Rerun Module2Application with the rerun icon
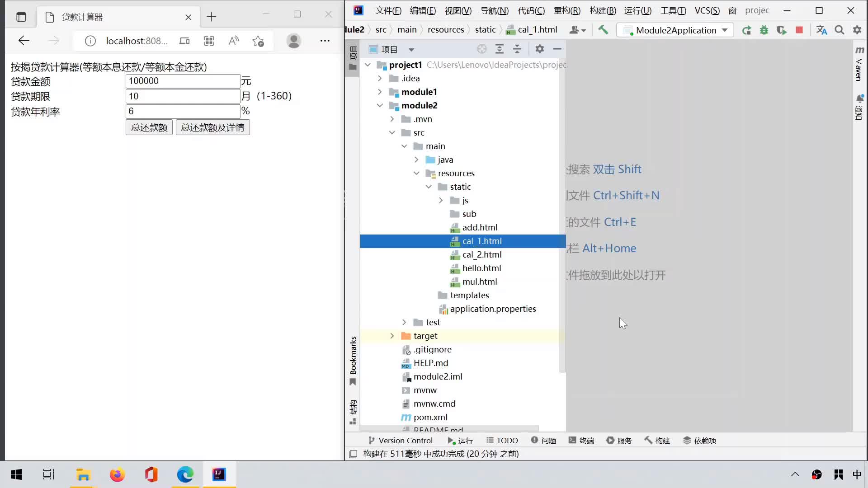This screenshot has height=488, width=868. (746, 30)
